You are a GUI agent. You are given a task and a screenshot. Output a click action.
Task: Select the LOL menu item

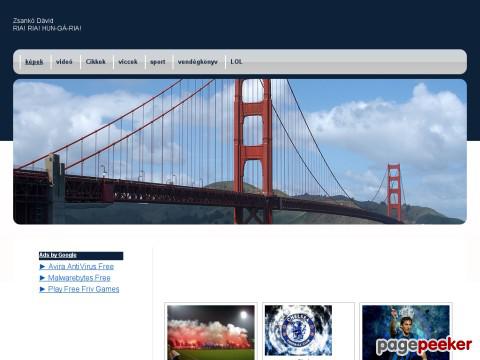236,62
